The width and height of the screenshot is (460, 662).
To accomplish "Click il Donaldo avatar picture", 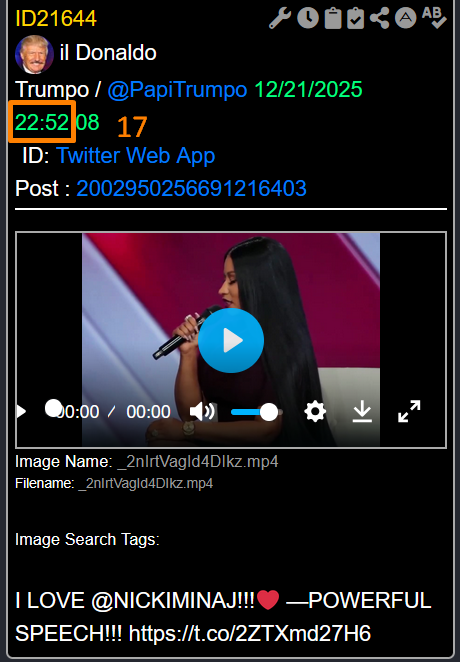I will [x=34, y=54].
